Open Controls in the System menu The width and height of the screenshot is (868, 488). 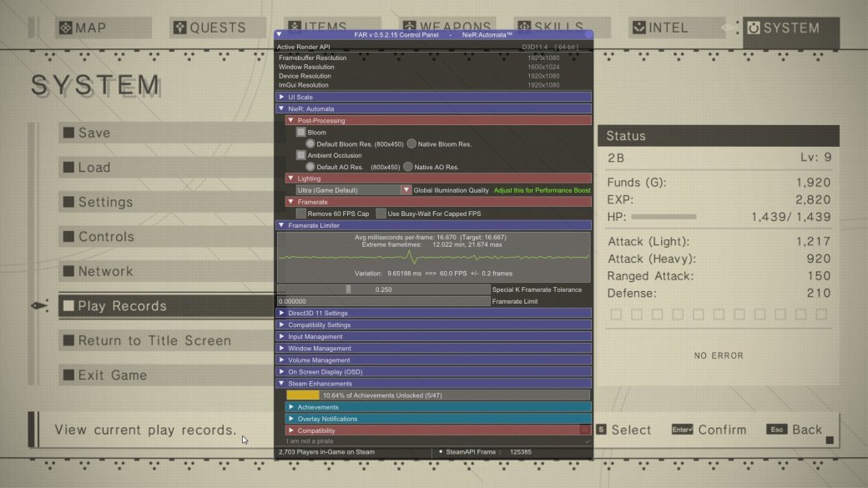pos(166,237)
